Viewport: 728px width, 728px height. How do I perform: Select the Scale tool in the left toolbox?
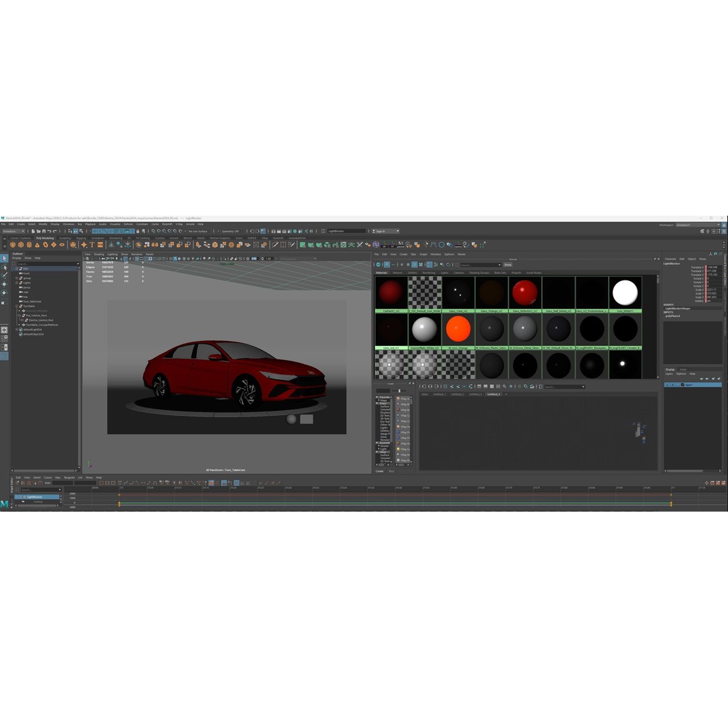click(x=6, y=303)
